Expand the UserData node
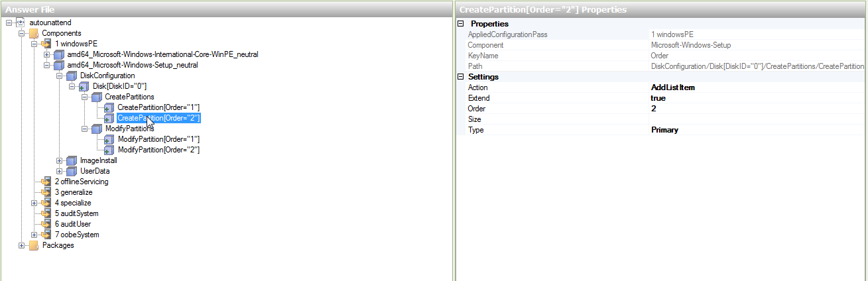This screenshot has height=281, width=868. (59, 171)
